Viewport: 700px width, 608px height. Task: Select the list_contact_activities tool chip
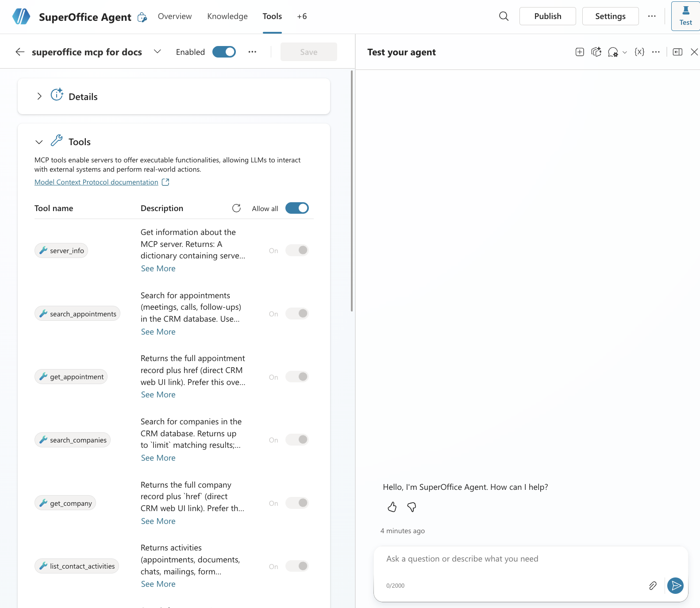click(x=77, y=566)
